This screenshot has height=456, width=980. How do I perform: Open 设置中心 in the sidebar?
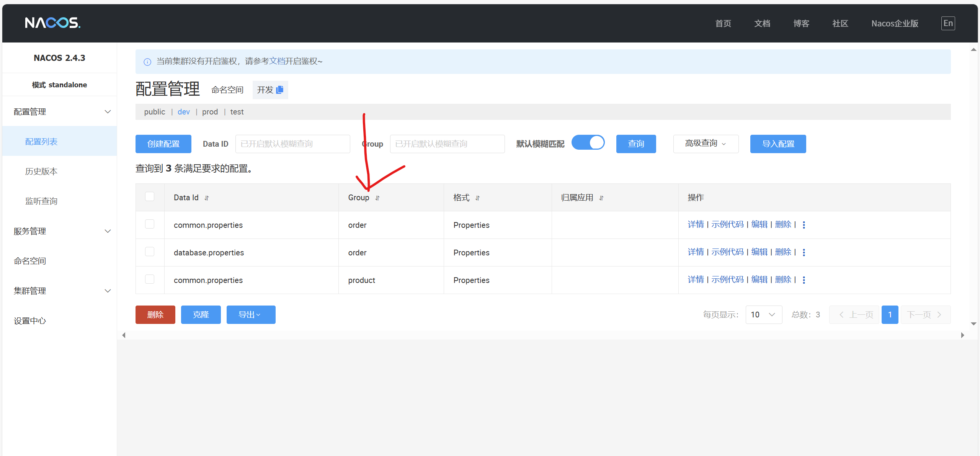coord(59,320)
